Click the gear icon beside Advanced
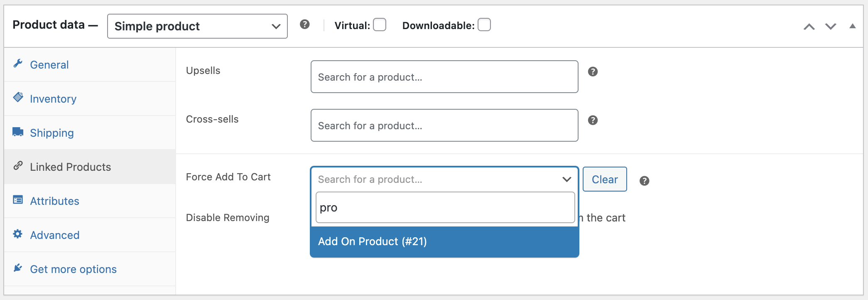The width and height of the screenshot is (868, 300). point(18,234)
